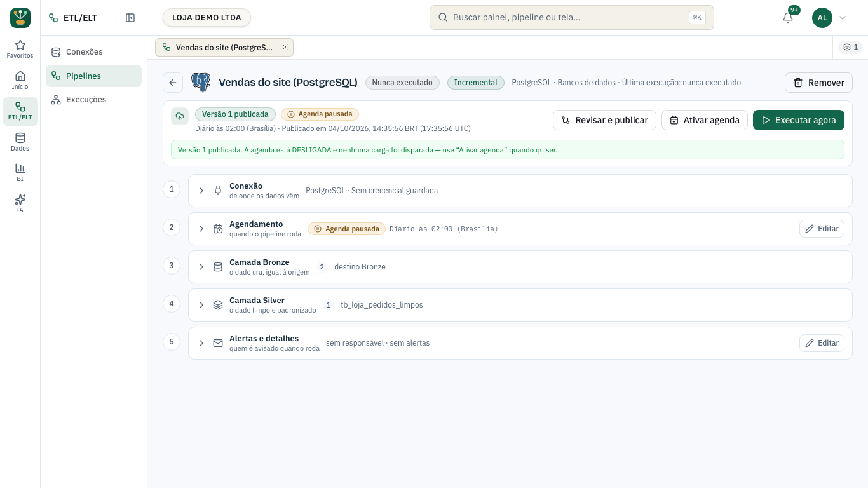Open the IA sparkle section
Screen dimensions: 868x488
point(20,203)
